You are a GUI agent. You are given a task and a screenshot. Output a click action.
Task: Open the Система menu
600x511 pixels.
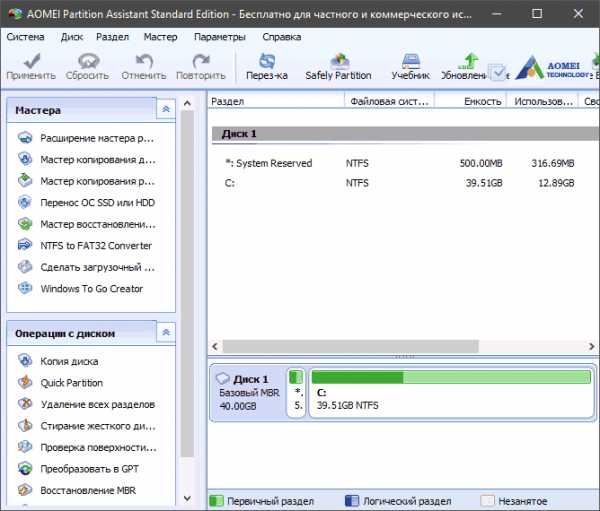pyautogui.click(x=25, y=37)
